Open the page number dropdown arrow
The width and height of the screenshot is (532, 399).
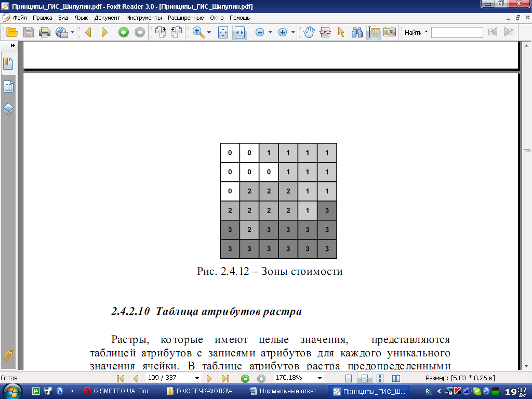[x=197, y=378]
